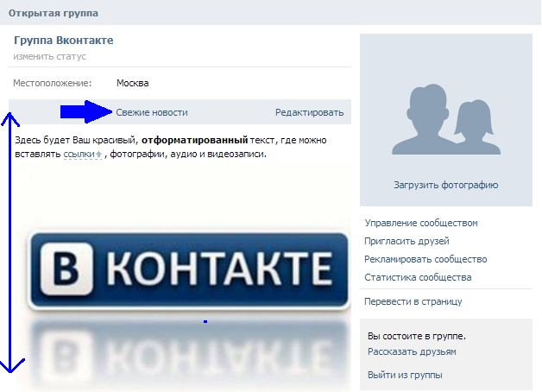Click the 'Москва' location value
542x392 pixels.
[x=133, y=83]
